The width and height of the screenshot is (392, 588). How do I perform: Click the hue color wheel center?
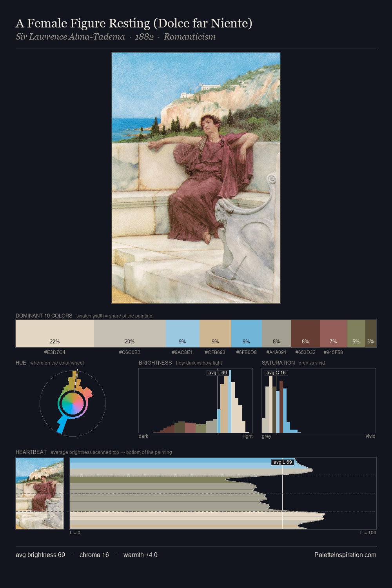(x=73, y=403)
